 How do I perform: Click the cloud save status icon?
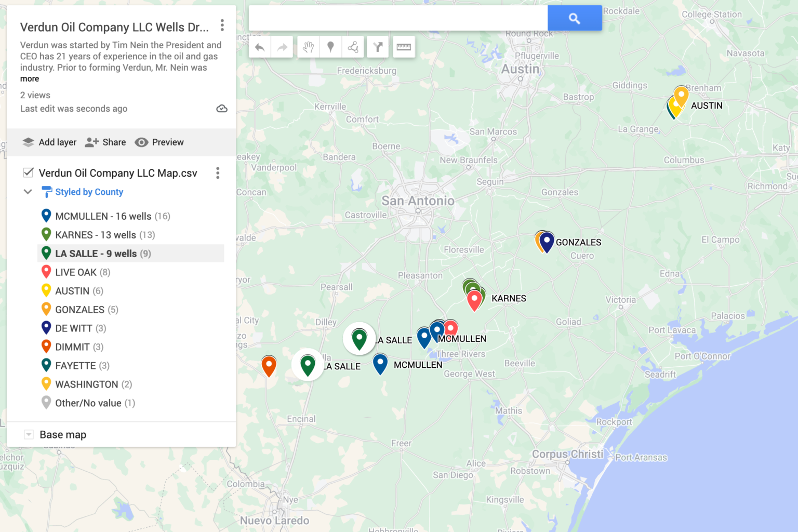tap(222, 109)
